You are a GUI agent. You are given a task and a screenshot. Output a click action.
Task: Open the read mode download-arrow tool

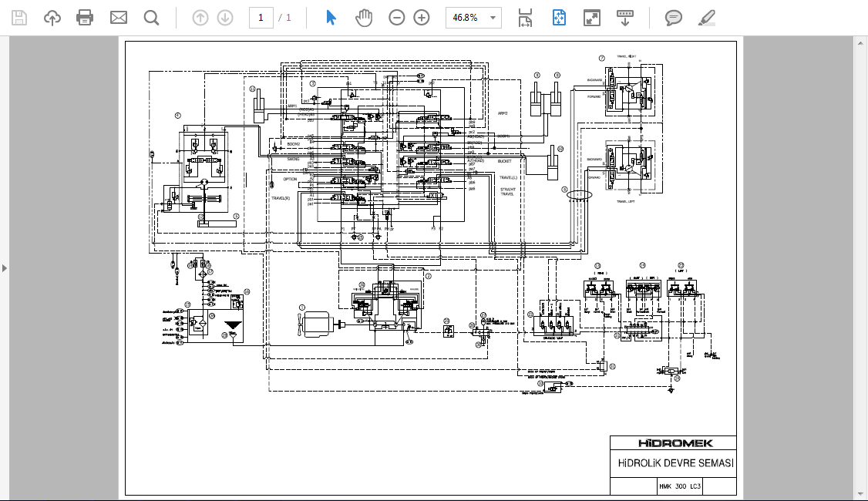(x=625, y=18)
